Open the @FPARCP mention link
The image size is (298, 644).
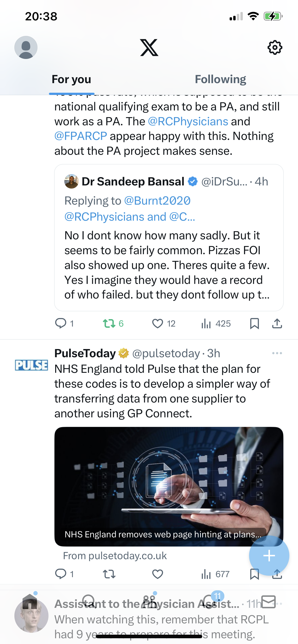pyautogui.click(x=81, y=136)
